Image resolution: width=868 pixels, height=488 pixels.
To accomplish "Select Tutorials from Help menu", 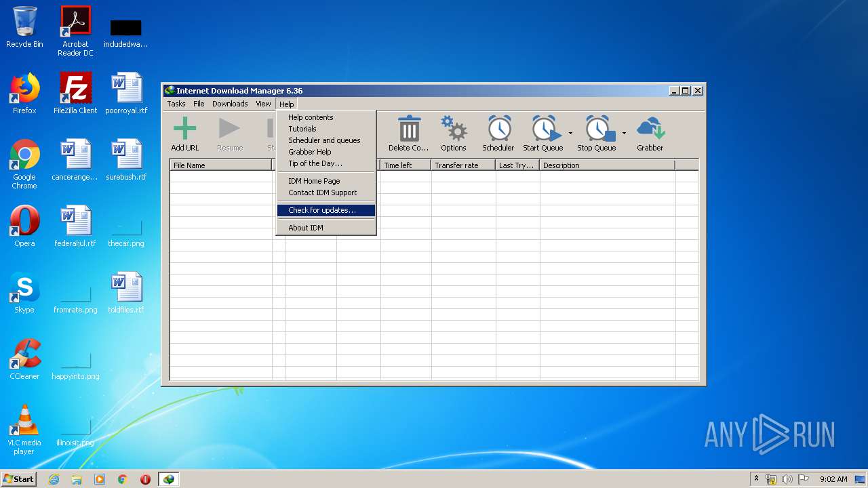I will click(326, 129).
